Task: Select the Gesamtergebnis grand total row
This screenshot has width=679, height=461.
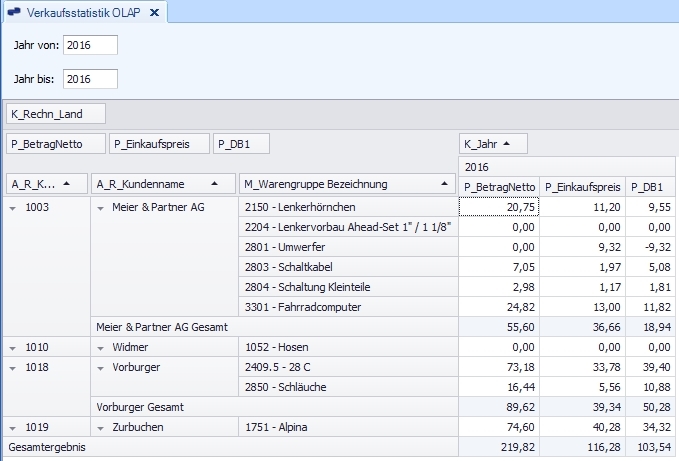Action: [x=230, y=447]
